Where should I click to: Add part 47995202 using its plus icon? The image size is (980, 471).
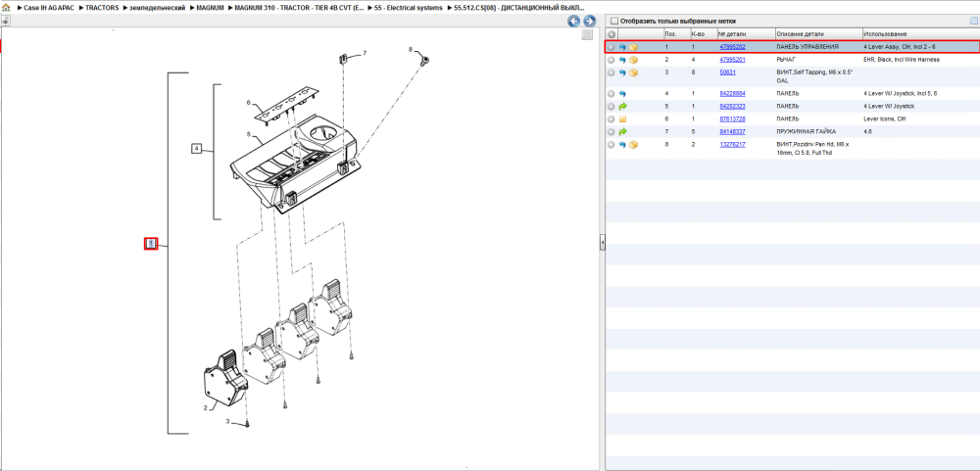(612, 47)
